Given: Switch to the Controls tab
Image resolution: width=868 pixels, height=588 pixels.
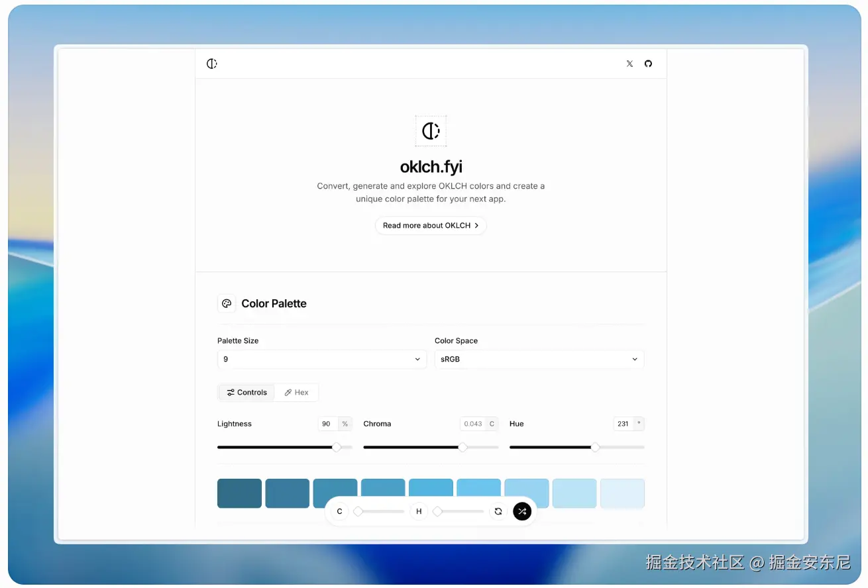Looking at the screenshot, I should (246, 393).
